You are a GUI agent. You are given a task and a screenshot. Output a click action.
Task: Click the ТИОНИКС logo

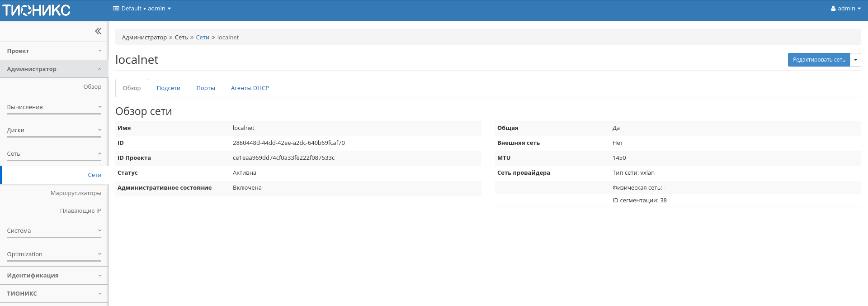37,10
